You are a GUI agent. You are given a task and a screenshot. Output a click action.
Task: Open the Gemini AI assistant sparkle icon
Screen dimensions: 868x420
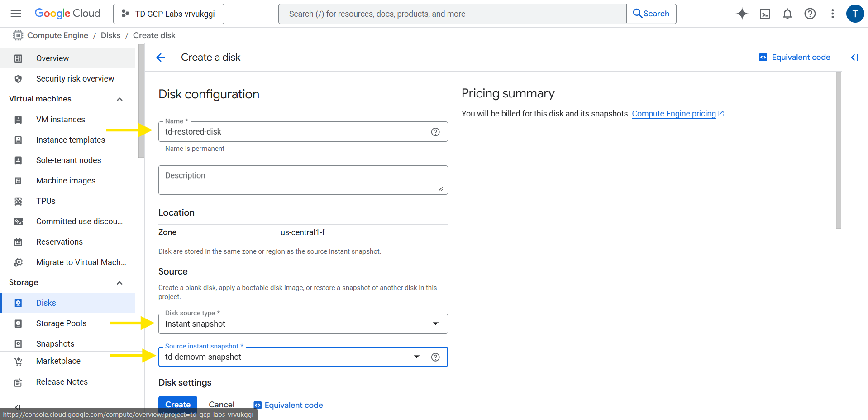742,14
